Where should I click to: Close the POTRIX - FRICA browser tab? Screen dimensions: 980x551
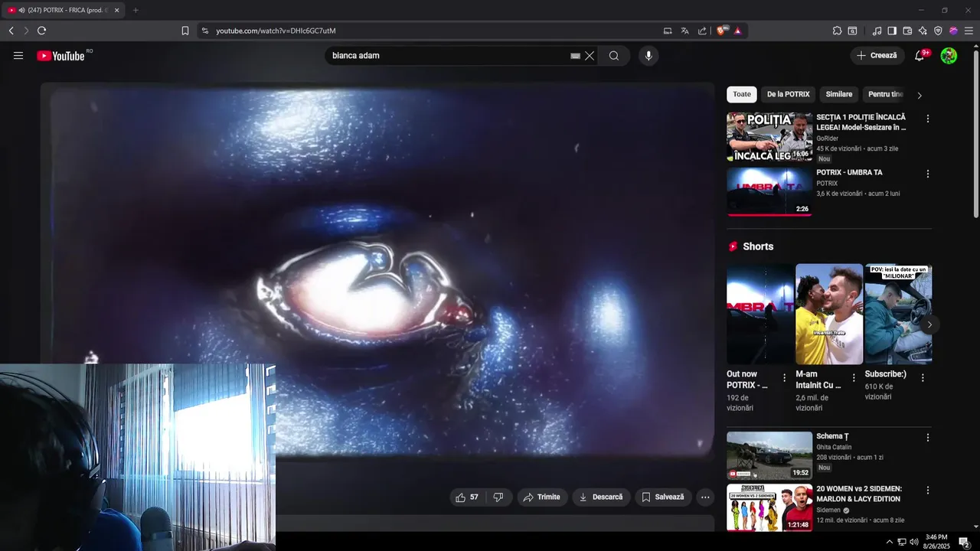point(116,10)
